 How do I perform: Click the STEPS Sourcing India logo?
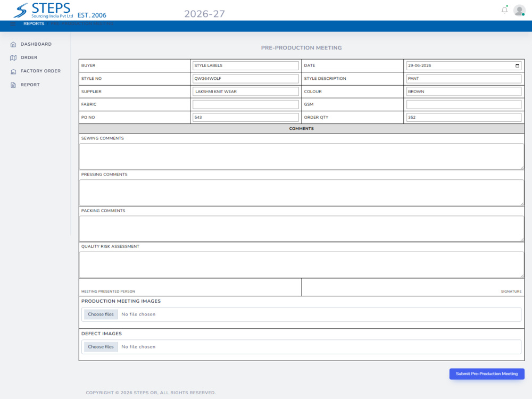pos(43,10)
